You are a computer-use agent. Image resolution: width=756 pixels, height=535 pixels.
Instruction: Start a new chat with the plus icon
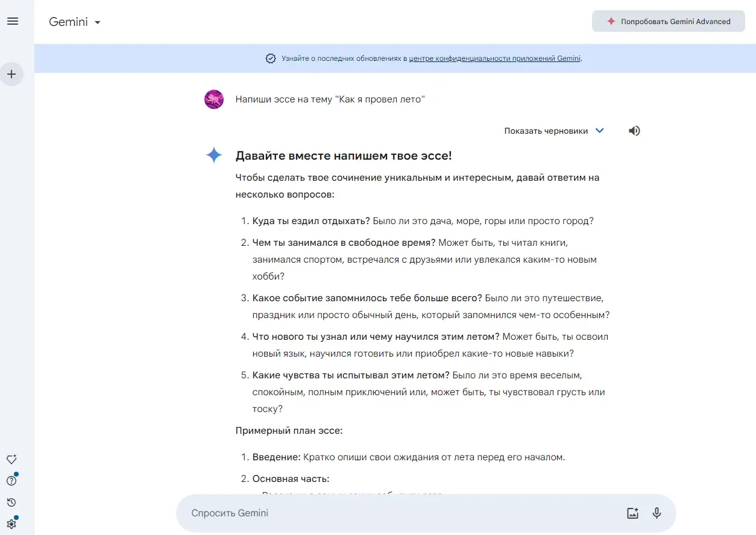(11, 74)
